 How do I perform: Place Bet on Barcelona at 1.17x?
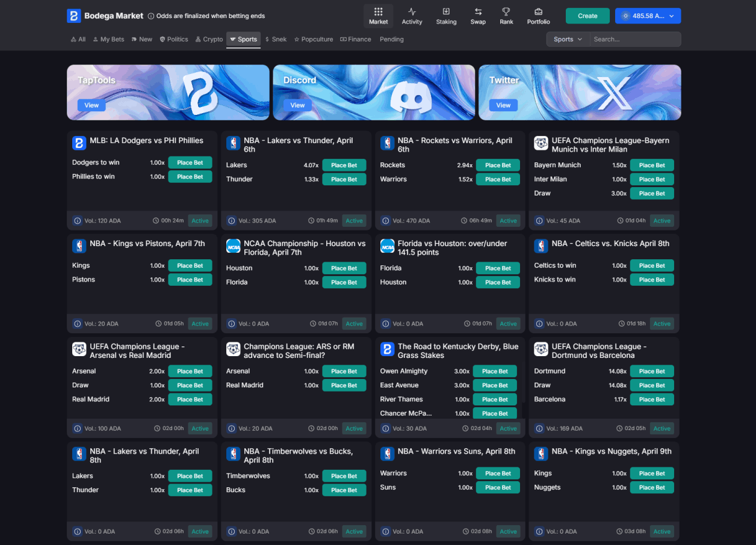pyautogui.click(x=652, y=399)
